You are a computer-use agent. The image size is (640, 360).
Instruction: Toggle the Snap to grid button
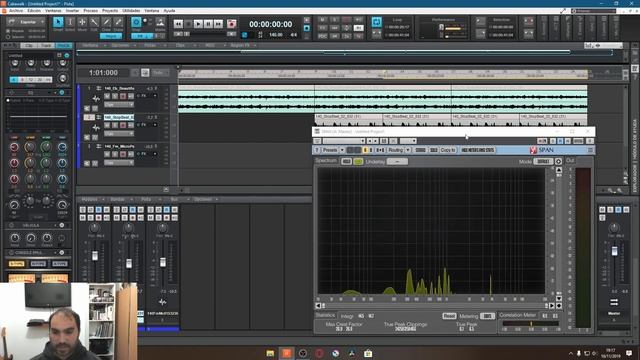point(136,22)
